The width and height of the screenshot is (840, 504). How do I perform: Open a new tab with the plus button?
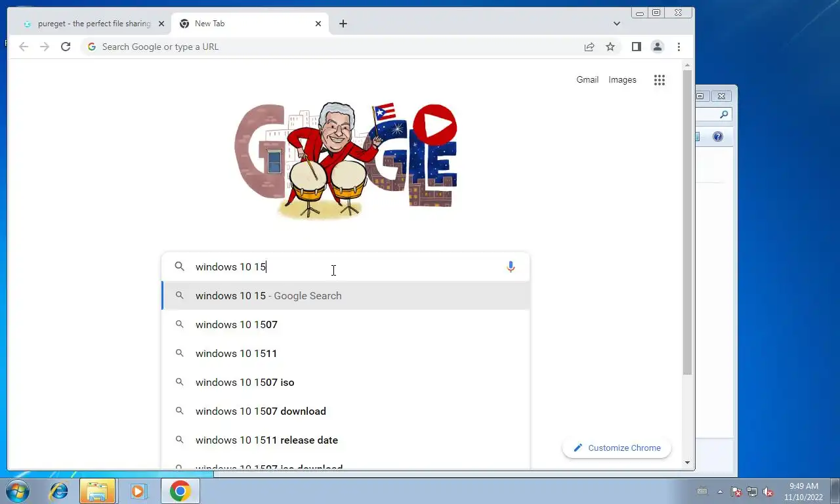pos(343,24)
